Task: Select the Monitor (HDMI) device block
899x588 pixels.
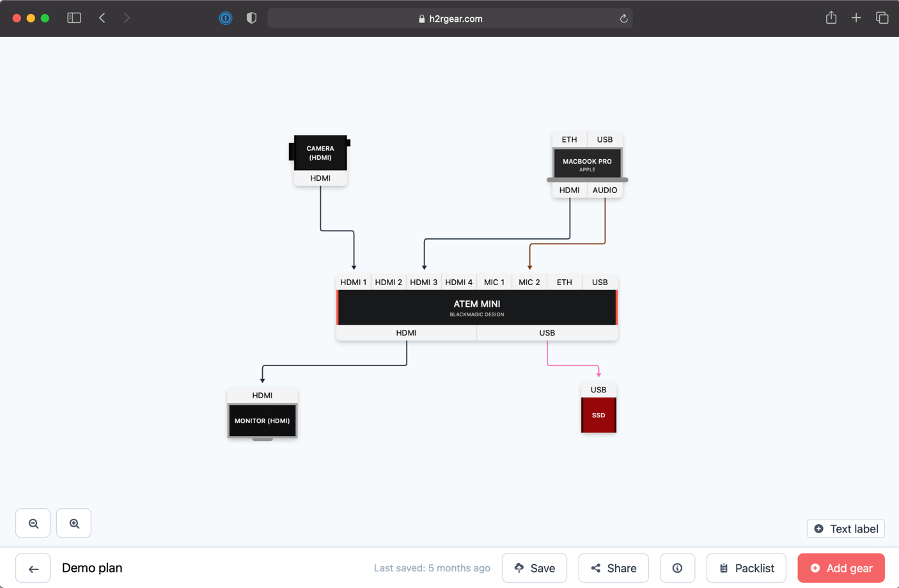Action: coord(262,421)
